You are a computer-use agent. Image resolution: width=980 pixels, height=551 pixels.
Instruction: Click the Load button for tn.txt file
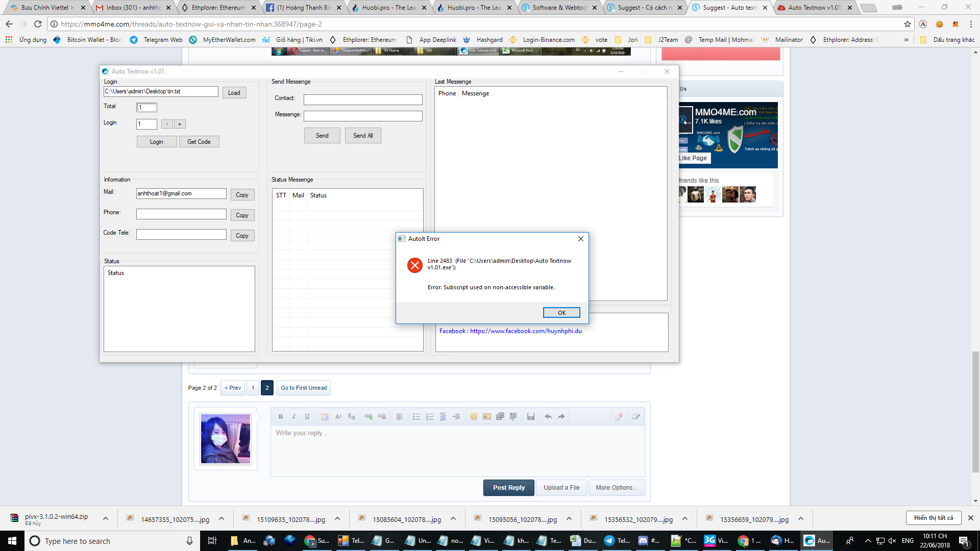234,91
